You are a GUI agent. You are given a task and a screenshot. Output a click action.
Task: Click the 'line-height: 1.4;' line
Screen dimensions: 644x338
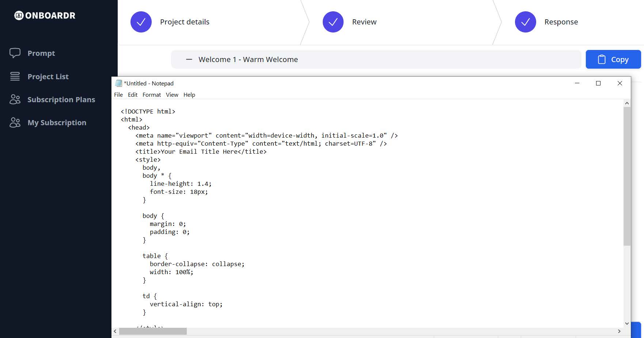click(x=181, y=184)
